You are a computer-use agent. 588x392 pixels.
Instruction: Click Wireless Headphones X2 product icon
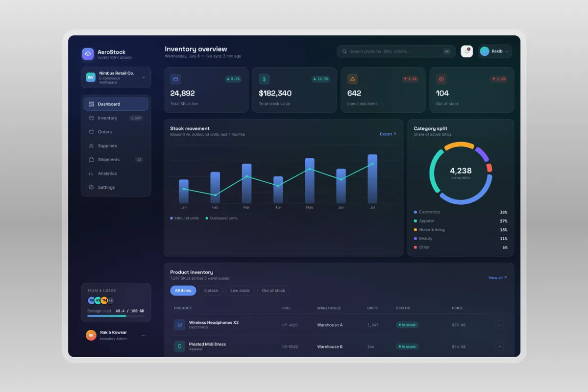coord(180,325)
